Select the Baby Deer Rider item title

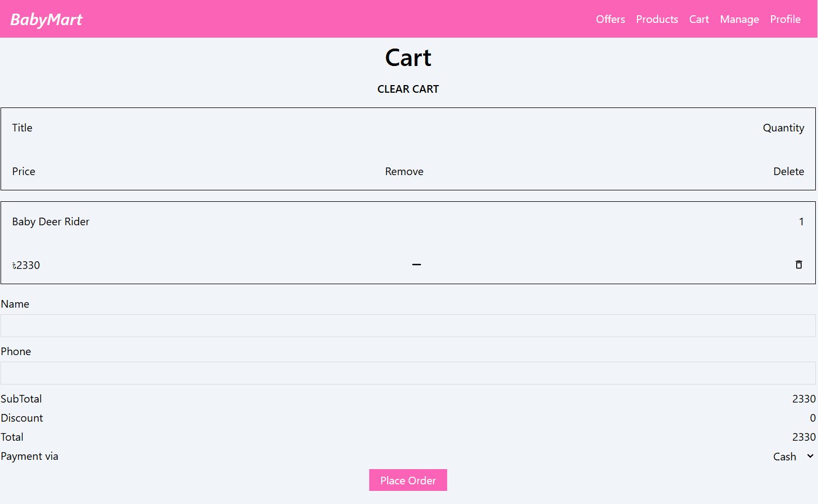[x=51, y=221]
